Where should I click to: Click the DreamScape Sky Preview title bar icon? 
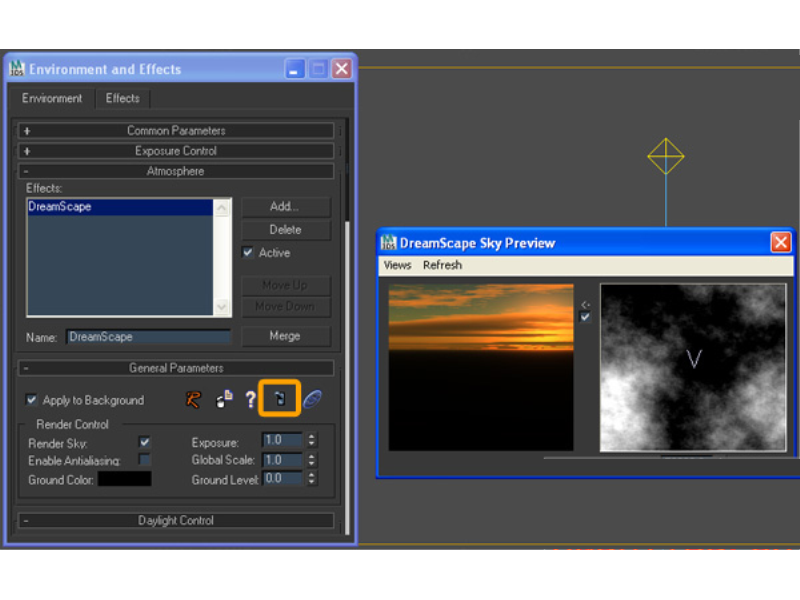point(388,242)
